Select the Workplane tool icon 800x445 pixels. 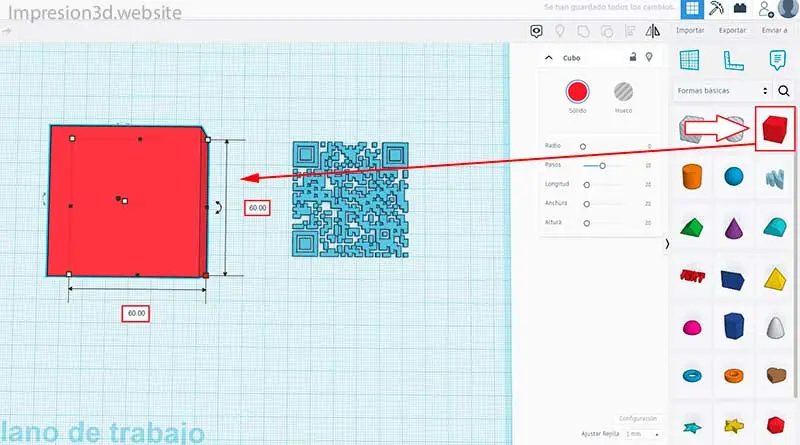[x=689, y=60]
